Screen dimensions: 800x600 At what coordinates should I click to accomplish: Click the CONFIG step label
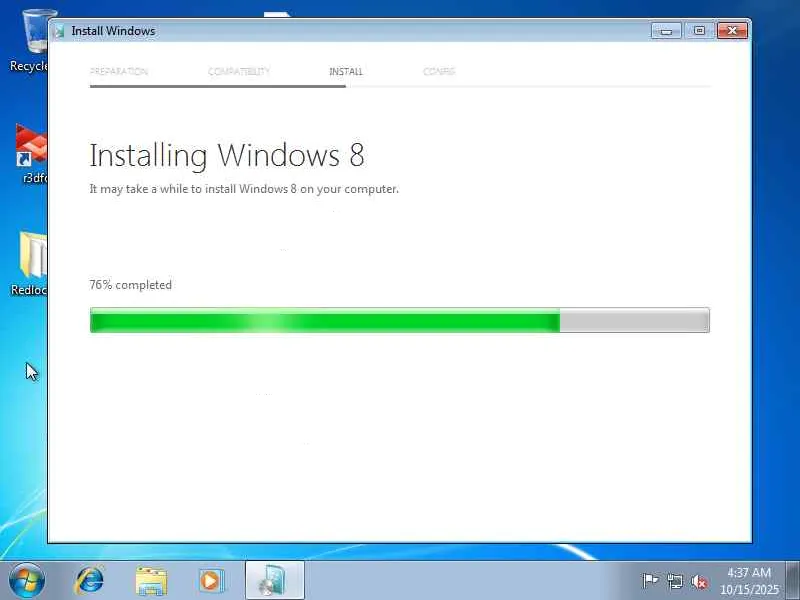(x=439, y=71)
